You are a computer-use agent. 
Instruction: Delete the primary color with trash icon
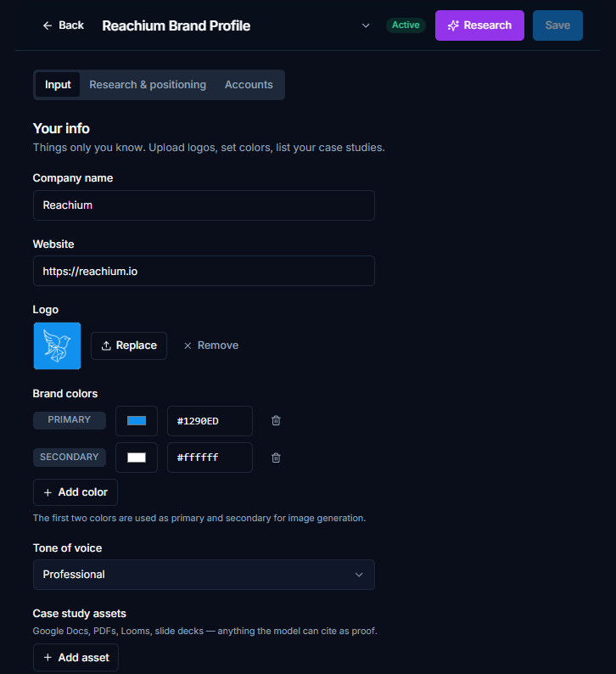[277, 421]
